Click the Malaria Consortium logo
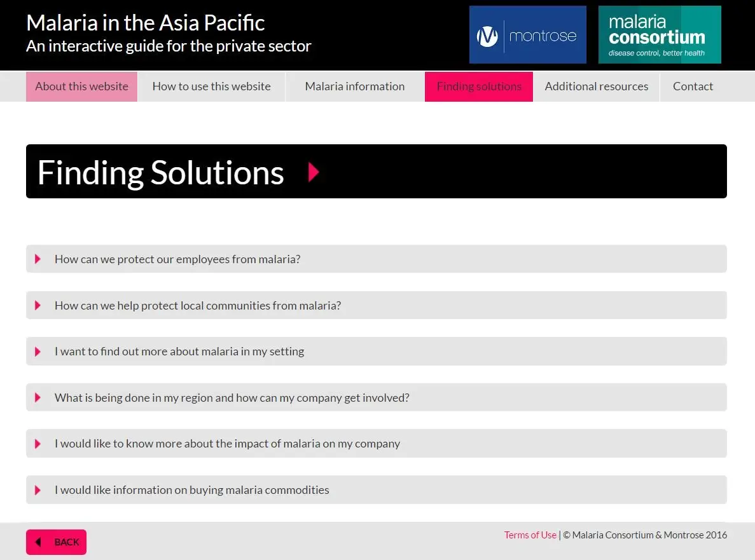The height and width of the screenshot is (560, 755). 660,34
